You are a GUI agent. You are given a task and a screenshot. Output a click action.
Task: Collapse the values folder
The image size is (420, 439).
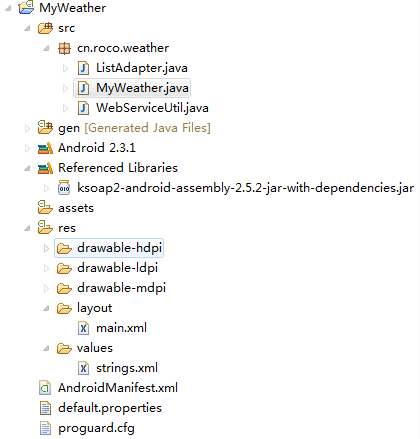pos(46,349)
